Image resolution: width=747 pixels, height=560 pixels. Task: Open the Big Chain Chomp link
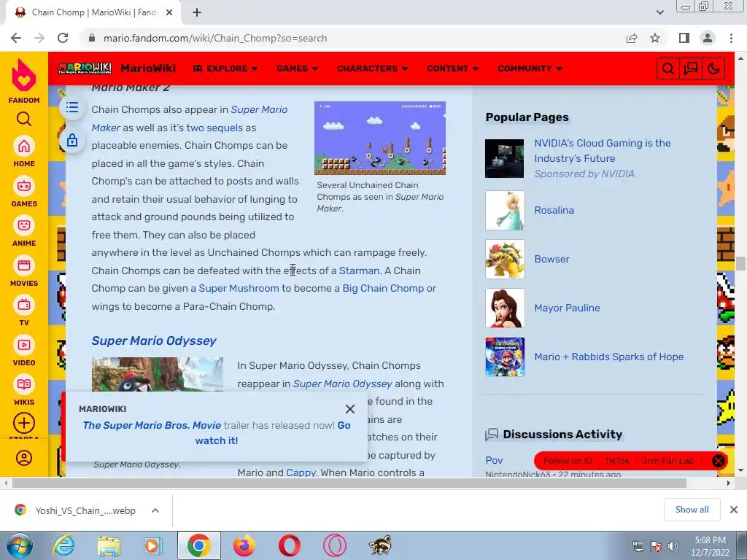coord(383,288)
